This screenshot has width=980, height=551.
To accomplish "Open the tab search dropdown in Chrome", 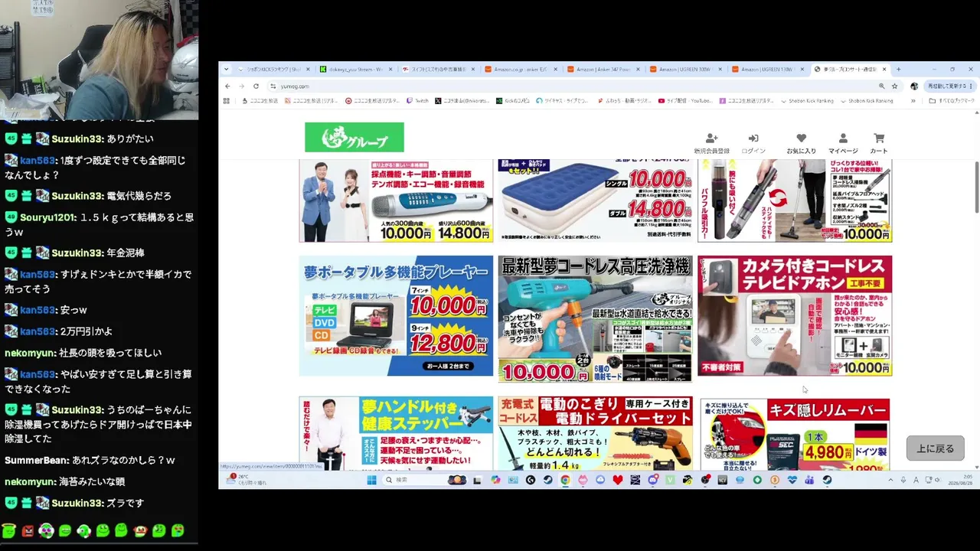I will pyautogui.click(x=226, y=69).
